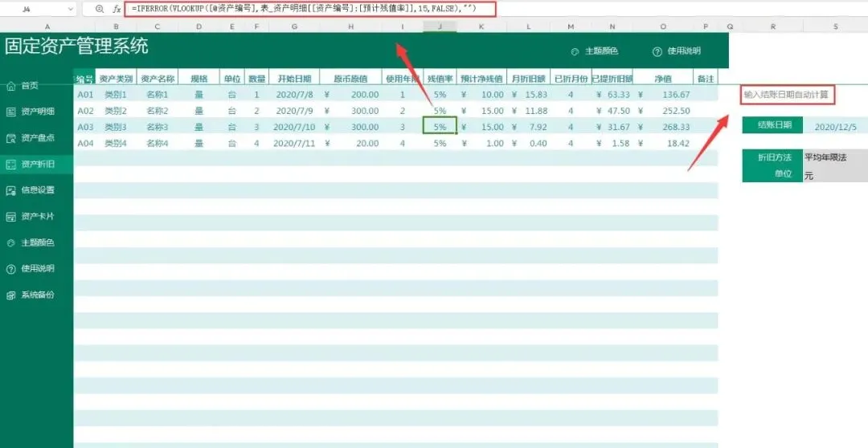Select cell 名称3
Image resolution: width=868 pixels, height=448 pixels.
pyautogui.click(x=158, y=127)
